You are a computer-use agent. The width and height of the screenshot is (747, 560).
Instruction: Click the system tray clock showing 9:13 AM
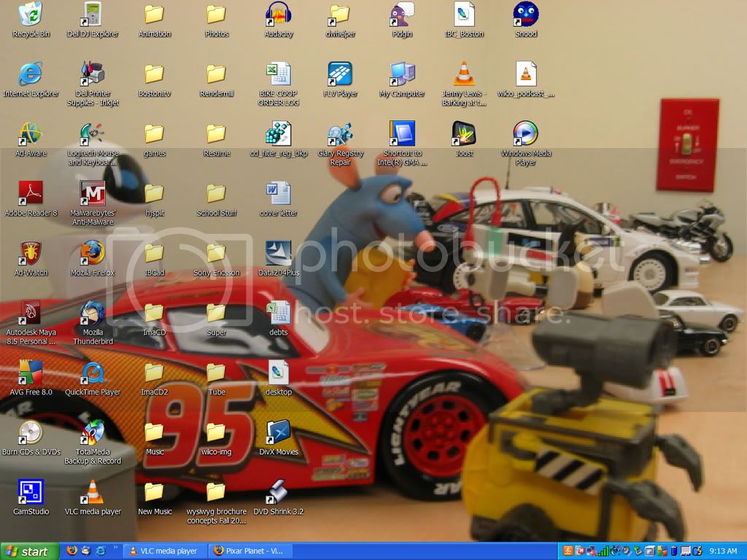(x=723, y=551)
